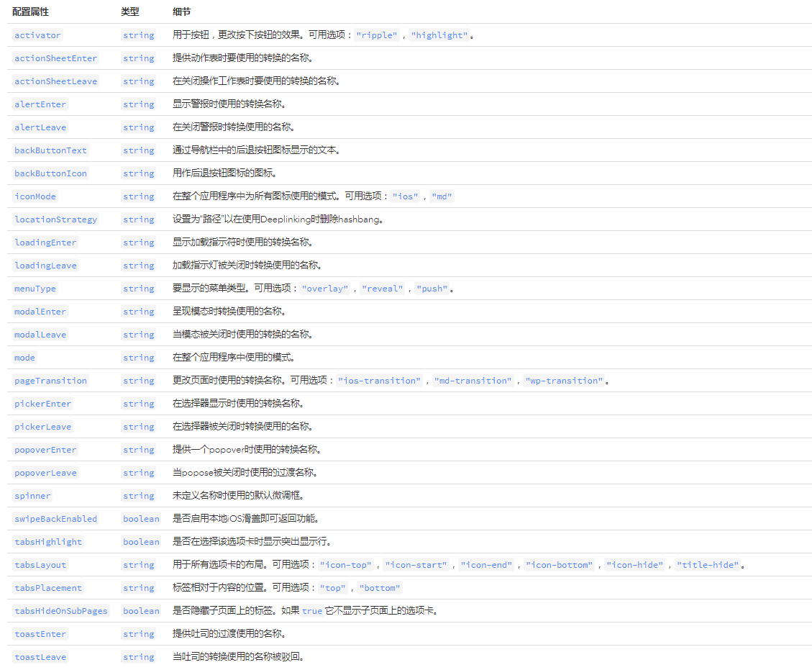Select the "tabsPlacement" property cell

click(x=48, y=588)
